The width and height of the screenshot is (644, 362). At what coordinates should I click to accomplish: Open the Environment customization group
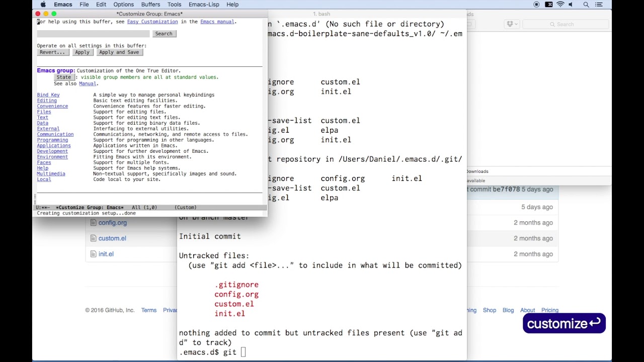[x=52, y=157]
